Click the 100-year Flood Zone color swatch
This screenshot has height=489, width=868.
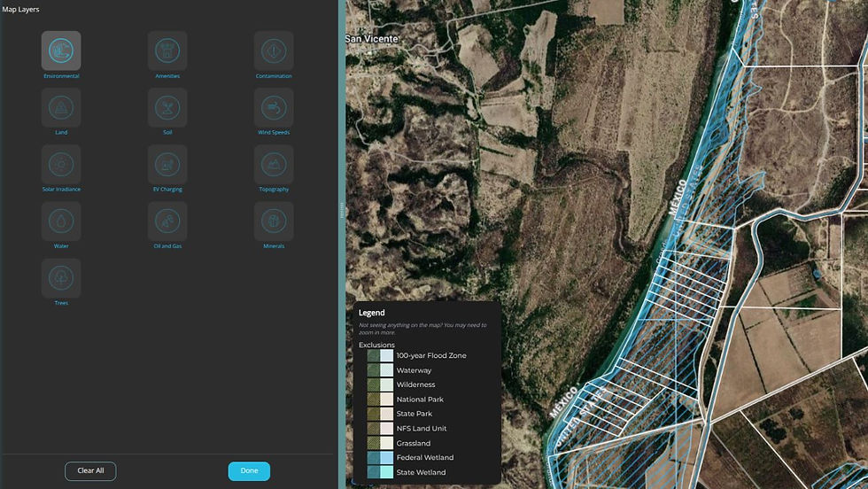[380, 355]
